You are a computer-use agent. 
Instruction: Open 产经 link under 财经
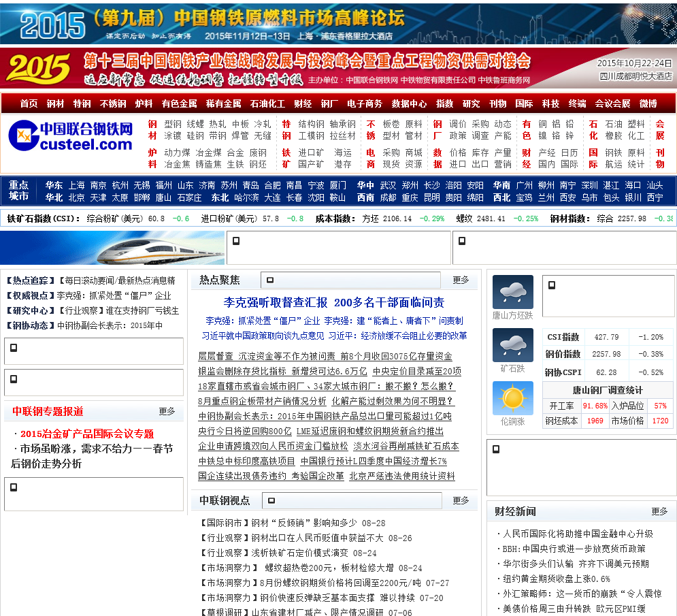click(547, 152)
